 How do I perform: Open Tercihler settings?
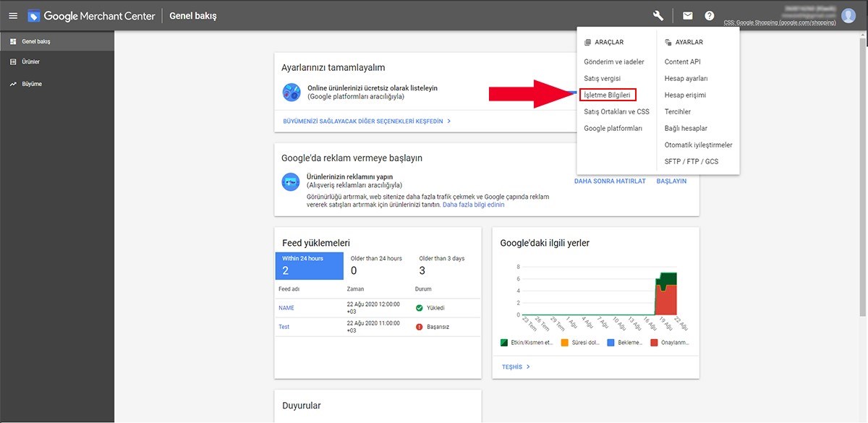pos(678,111)
